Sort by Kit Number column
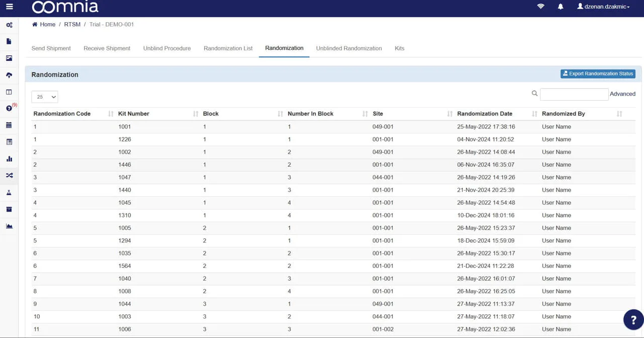This screenshot has width=644, height=338. pyautogui.click(x=158, y=114)
